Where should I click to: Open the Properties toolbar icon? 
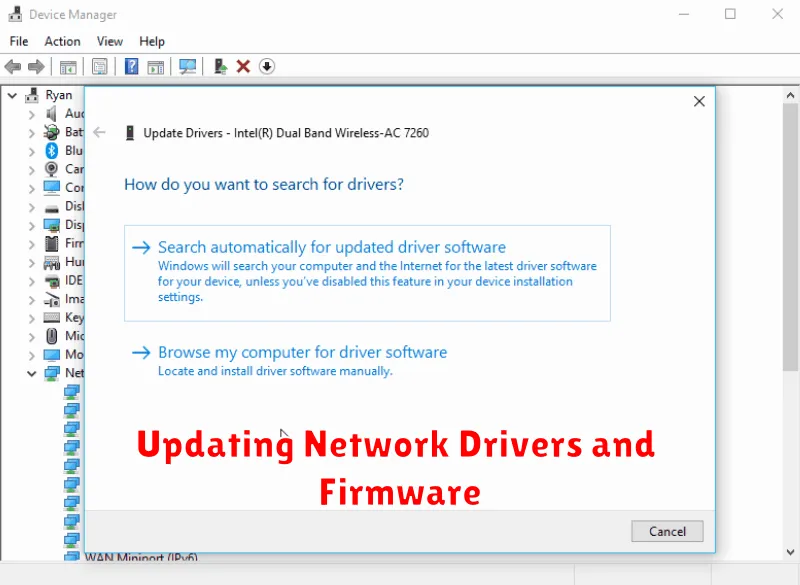[x=99, y=66]
